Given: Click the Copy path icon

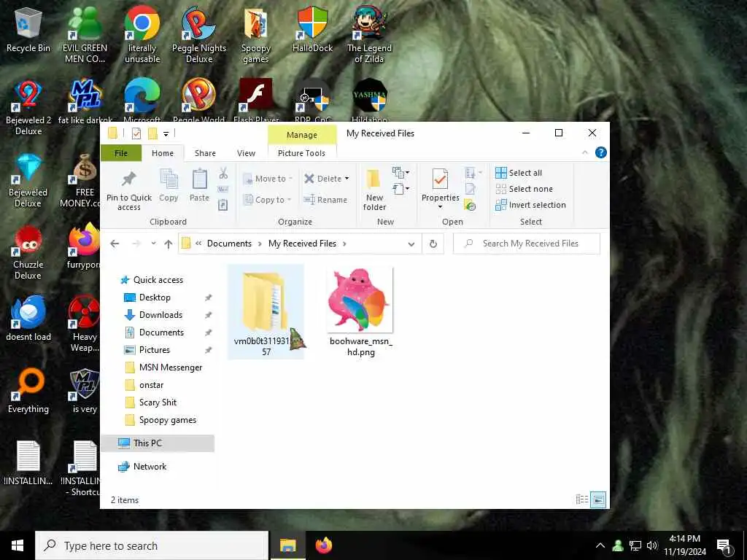Looking at the screenshot, I should [x=223, y=189].
